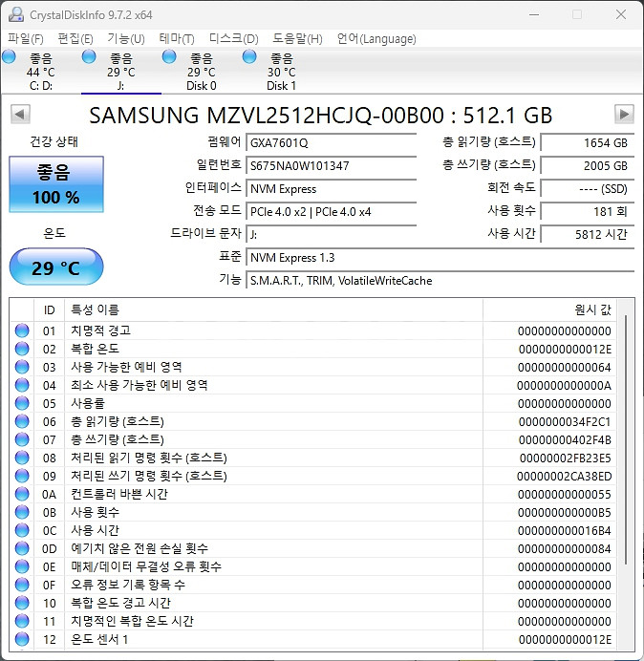644x661 pixels.
Task: Click status orb for 11 치명적인 복합 온도 시간
Action: point(22,621)
